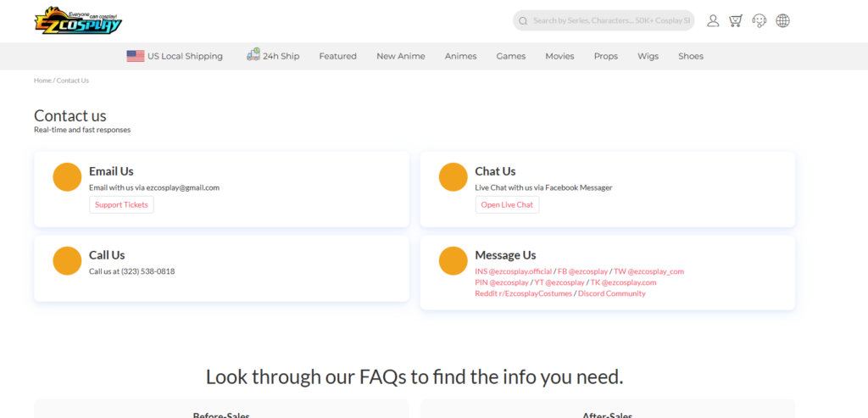Viewport: 868px width, 418px height.
Task: Click the Chat Us heading
Action: coord(495,171)
